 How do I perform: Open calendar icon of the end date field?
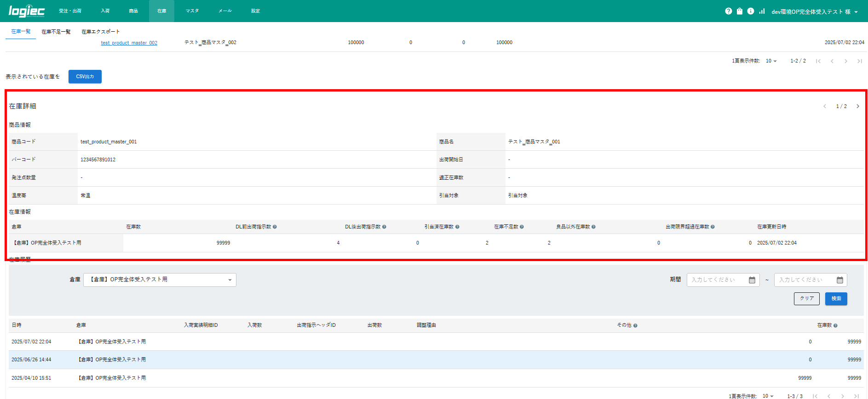point(839,280)
